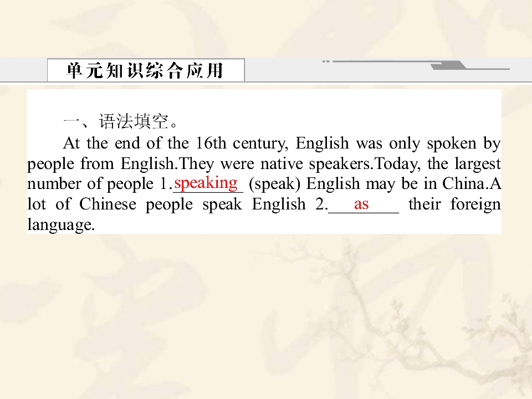Viewport: 532px width, 399px height.
Task: Click the text '16th century,'
Action: [242, 143]
